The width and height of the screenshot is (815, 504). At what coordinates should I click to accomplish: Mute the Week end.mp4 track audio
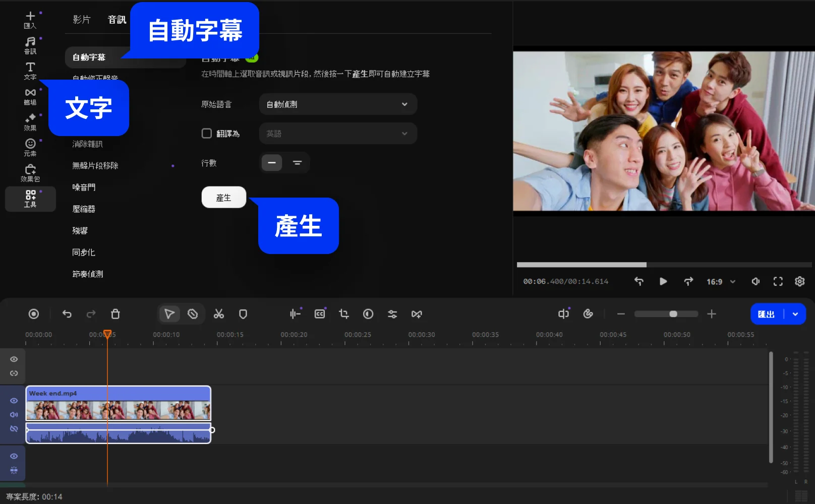14,415
